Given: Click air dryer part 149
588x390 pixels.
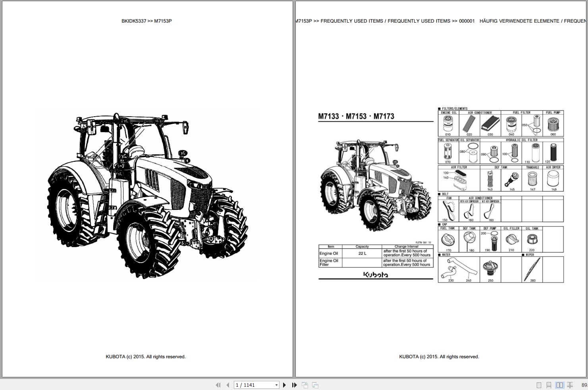Looking at the screenshot, I should click(x=553, y=179).
